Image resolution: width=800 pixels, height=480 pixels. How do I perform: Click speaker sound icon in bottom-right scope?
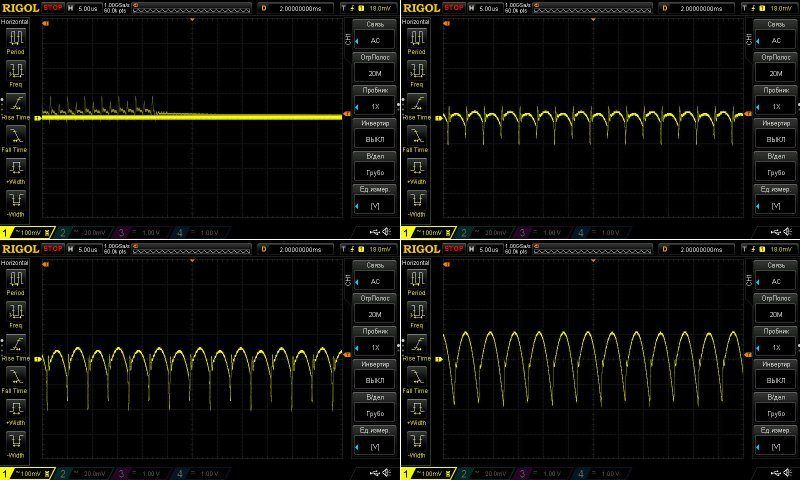786,472
